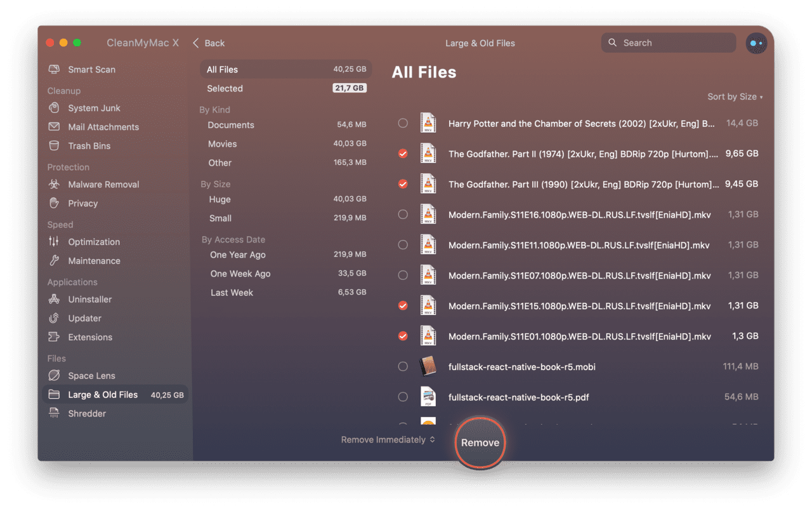Viewport: 812px width, 511px height.
Task: Uncheck Modern.Family.S11E15 checkbox
Action: (x=403, y=305)
